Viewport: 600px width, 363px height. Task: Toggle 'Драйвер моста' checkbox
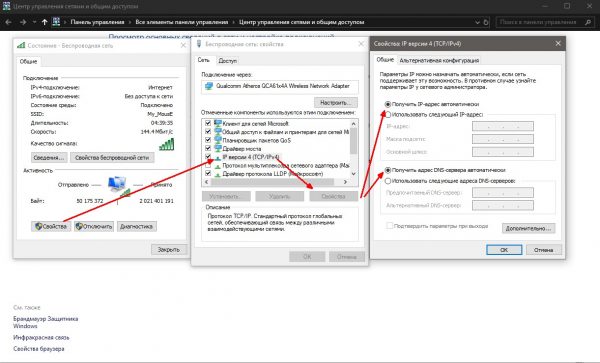(208, 148)
